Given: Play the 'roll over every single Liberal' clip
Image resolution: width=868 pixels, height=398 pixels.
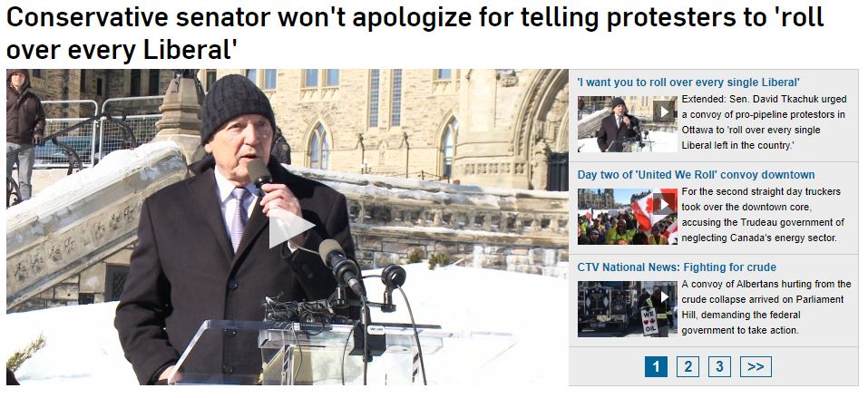Looking at the screenshot, I should coord(664,111).
